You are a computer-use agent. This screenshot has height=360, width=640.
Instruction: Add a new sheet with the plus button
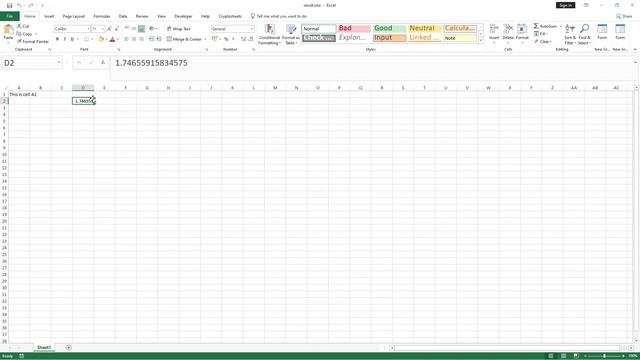[69, 348]
